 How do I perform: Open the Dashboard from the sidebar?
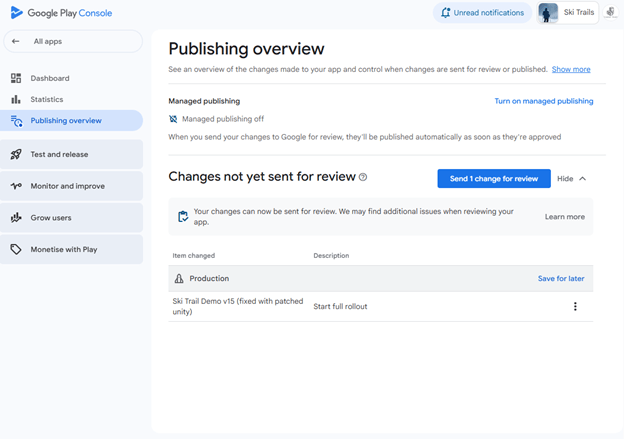50,78
